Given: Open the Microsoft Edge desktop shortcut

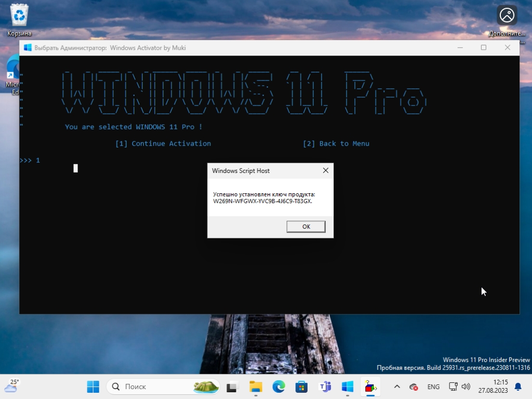Looking at the screenshot, I should click(13, 75).
